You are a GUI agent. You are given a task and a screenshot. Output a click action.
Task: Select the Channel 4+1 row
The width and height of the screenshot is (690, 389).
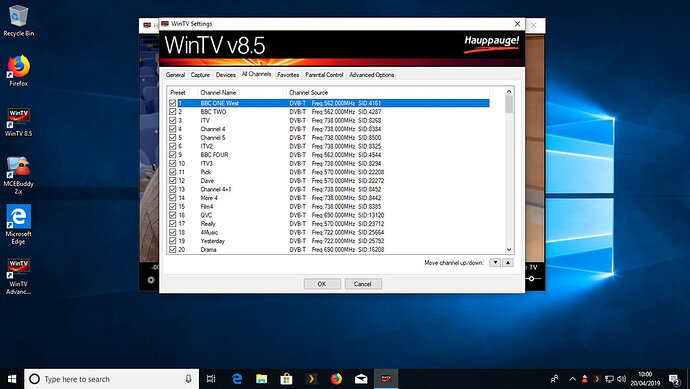[328, 189]
